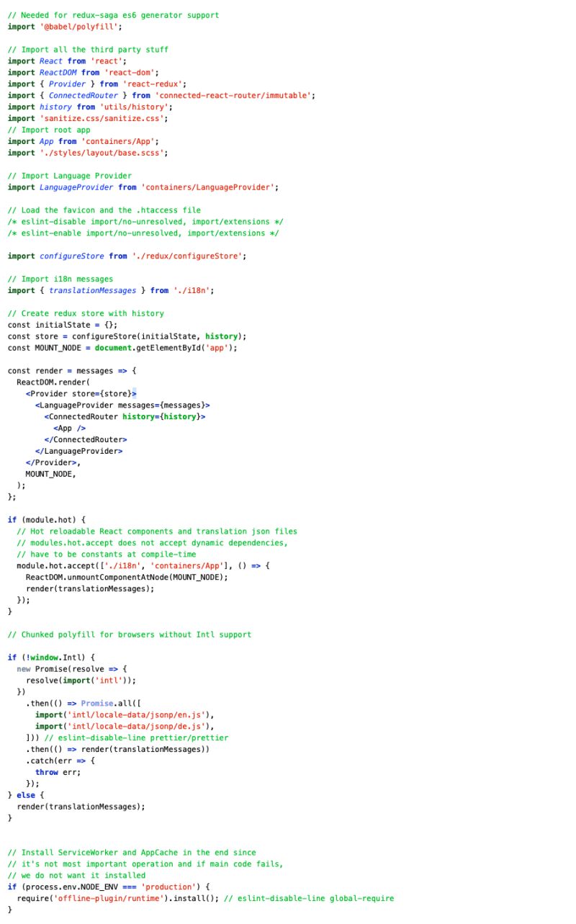Select the initialState constant declaration
This screenshot has height=924, width=576.
click(61, 325)
